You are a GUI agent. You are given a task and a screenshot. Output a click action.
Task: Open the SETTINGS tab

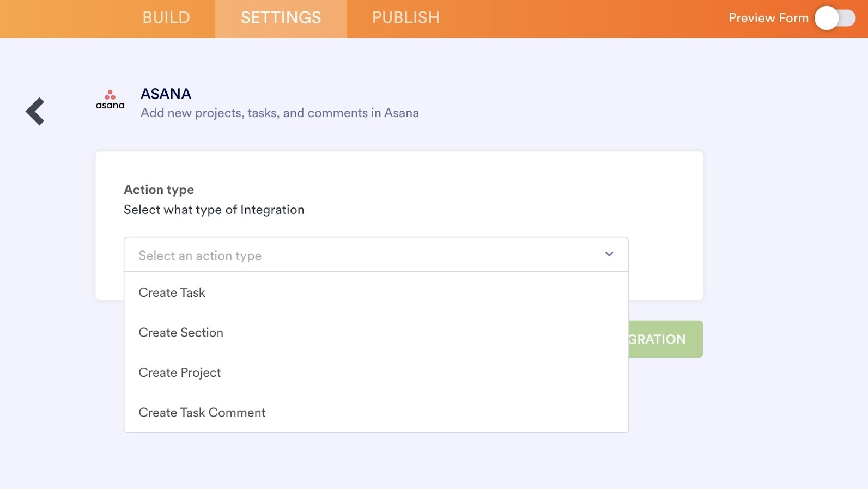coord(281,18)
